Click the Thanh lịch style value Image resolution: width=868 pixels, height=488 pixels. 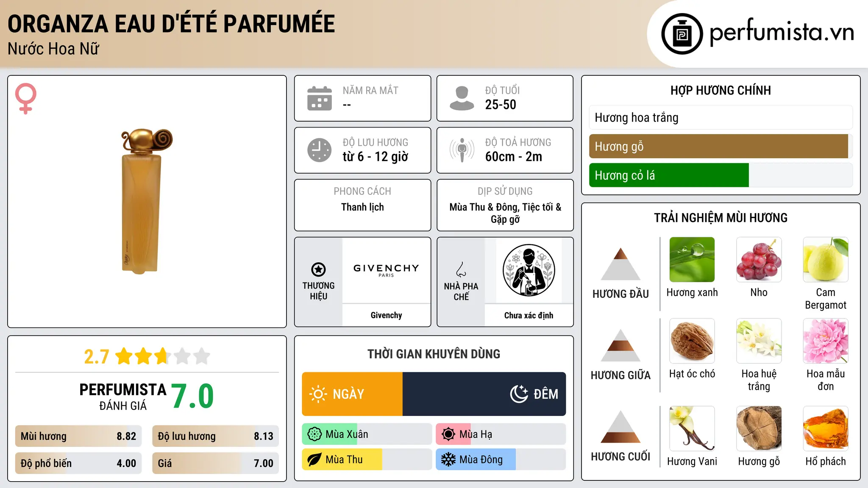[362, 207]
